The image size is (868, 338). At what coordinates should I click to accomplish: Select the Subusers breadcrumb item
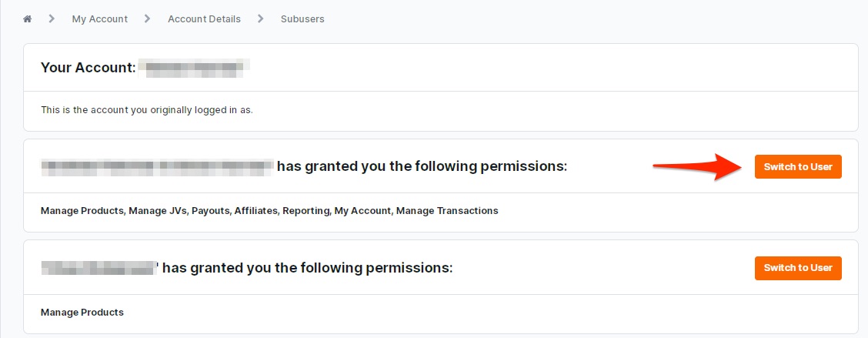tap(302, 18)
